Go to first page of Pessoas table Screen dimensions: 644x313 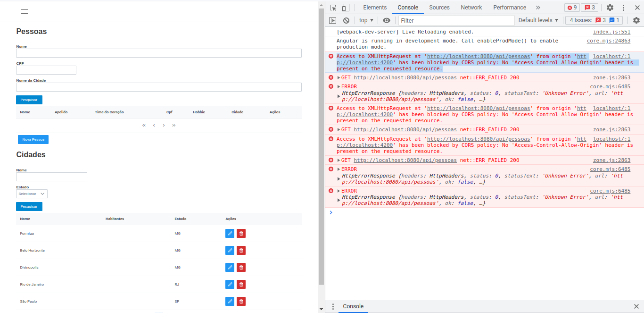click(144, 125)
